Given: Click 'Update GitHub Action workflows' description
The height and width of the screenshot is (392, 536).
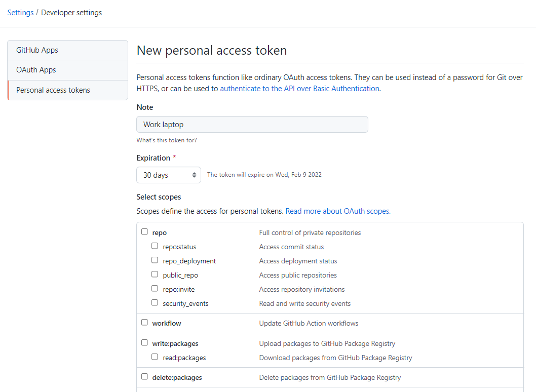Looking at the screenshot, I should point(309,323).
